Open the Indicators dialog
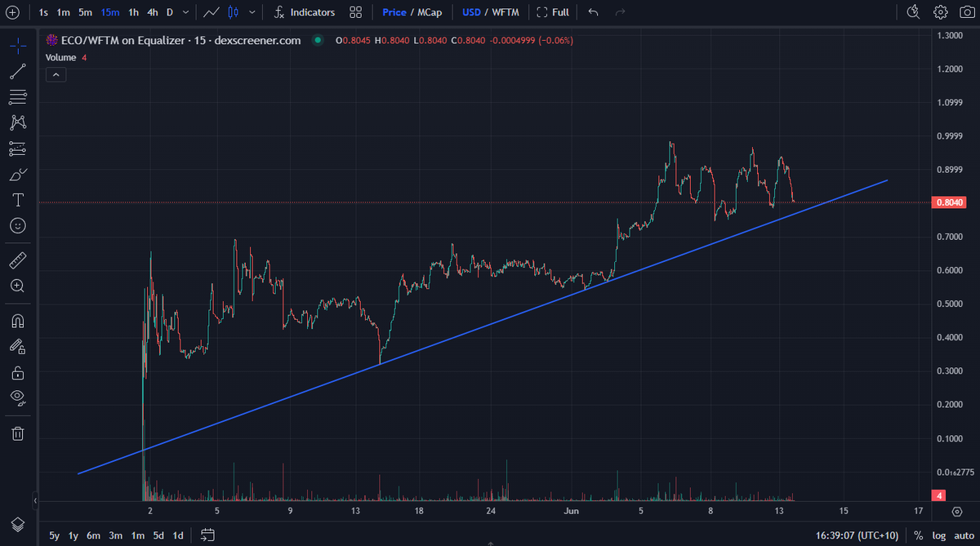 tap(305, 12)
